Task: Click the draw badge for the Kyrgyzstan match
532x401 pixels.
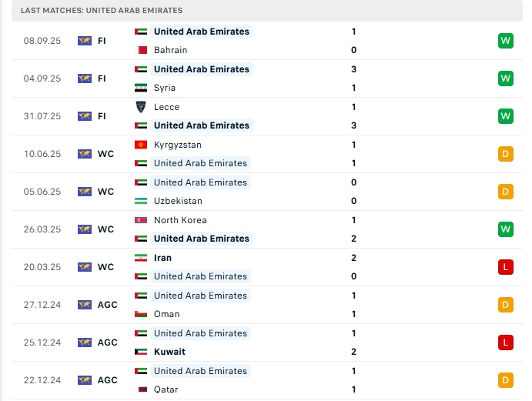Action: click(x=505, y=154)
